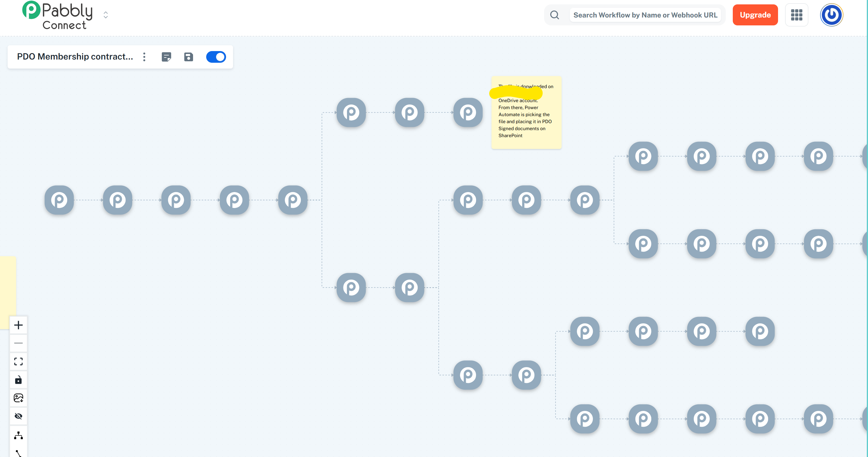This screenshot has width=868, height=457.
Task: Click the orange Upgrade button
Action: click(755, 15)
